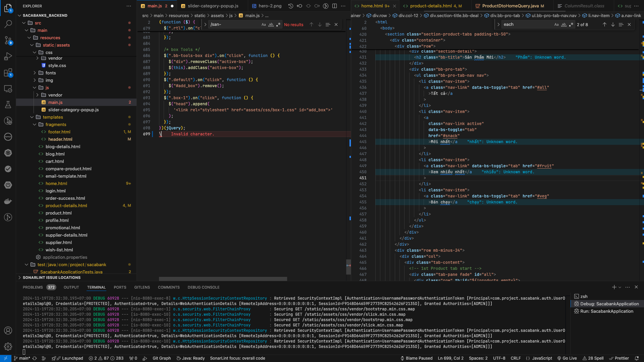Open Git Graph from status bar
Image resolution: width=644 pixels, height=362 pixels.
pos(162,358)
